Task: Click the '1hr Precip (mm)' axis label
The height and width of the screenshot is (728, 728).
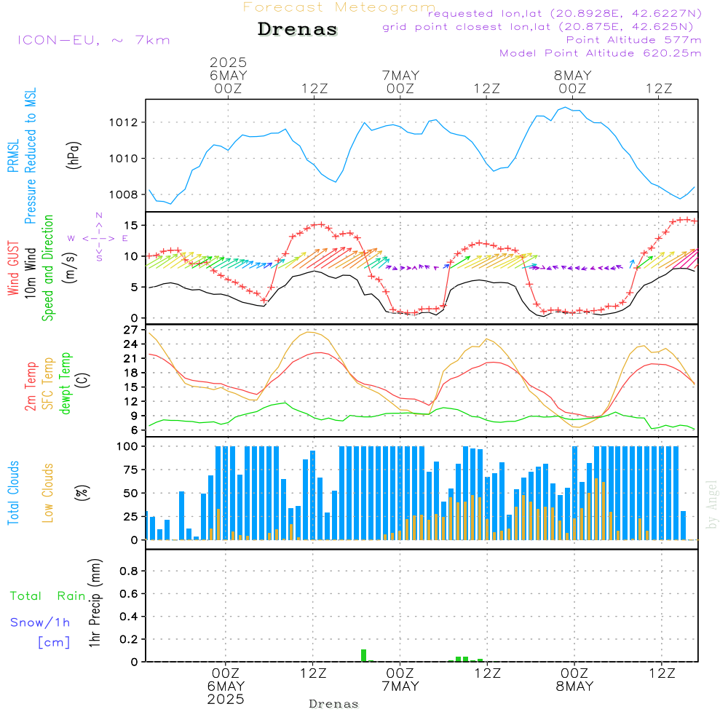Action: click(x=95, y=603)
